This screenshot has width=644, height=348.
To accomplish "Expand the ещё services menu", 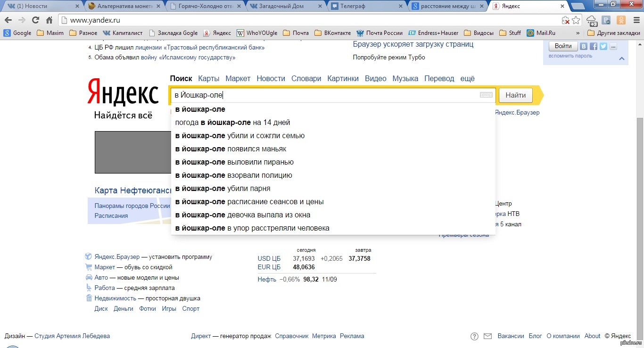I will 467,79.
